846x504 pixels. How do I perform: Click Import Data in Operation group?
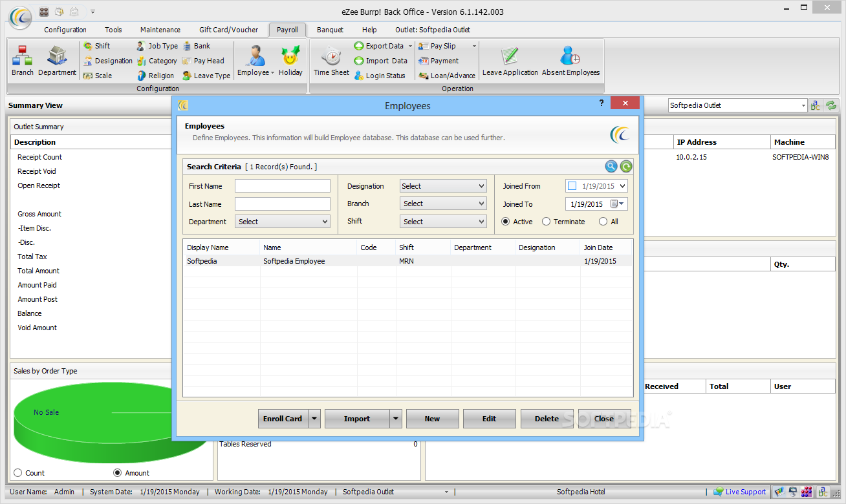[380, 61]
